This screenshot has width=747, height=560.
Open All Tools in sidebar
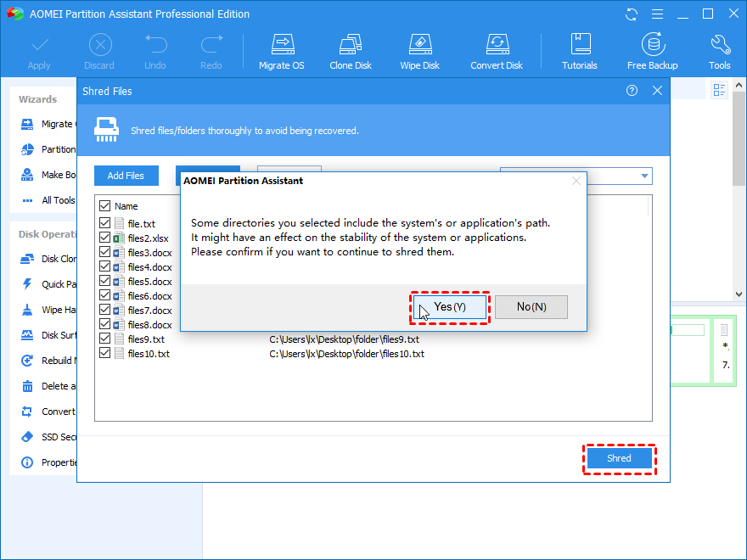pyautogui.click(x=48, y=200)
